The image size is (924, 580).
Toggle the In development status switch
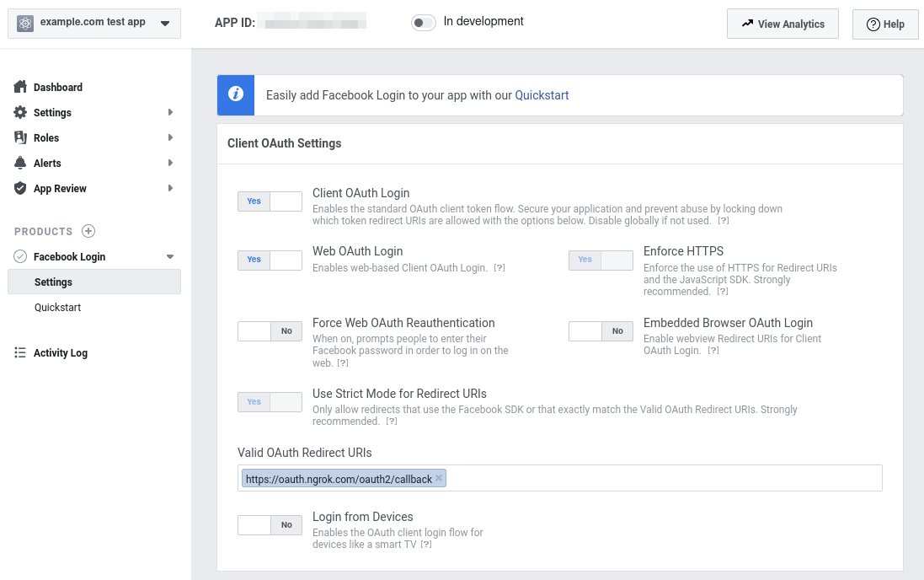pyautogui.click(x=423, y=23)
